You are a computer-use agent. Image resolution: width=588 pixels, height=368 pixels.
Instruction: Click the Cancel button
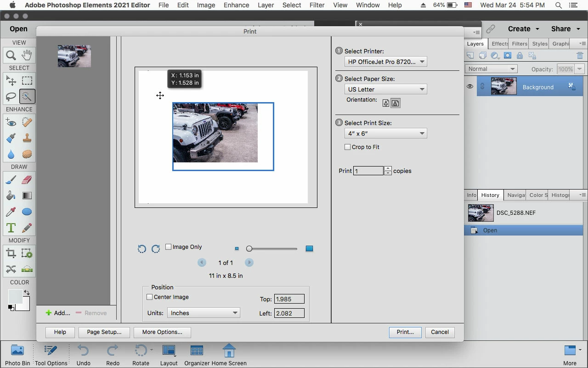coord(440,332)
